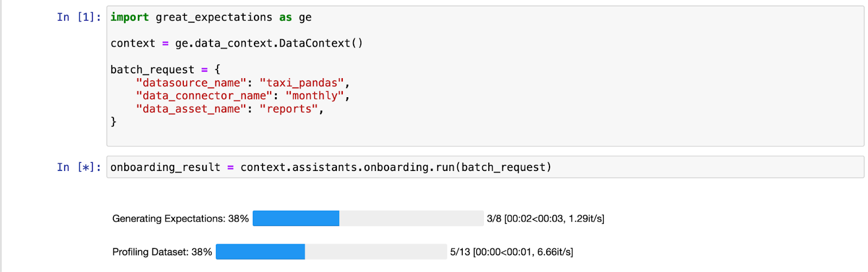Click the '"monthly"' string value
The width and height of the screenshot is (868, 272).
pos(315,96)
